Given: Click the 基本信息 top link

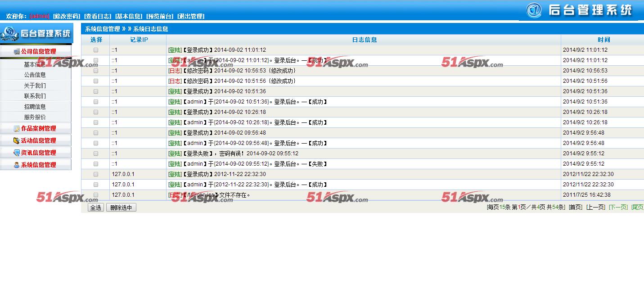Looking at the screenshot, I should tap(129, 16).
